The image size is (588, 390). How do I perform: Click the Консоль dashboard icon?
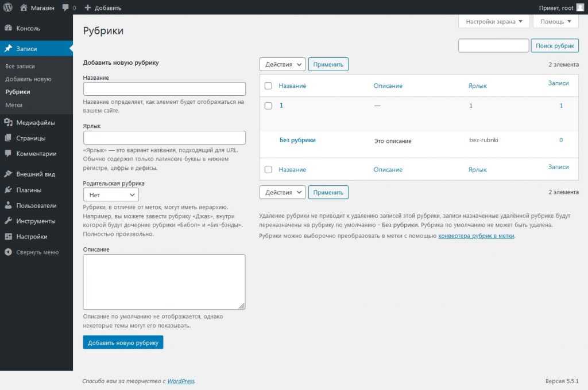[8, 28]
